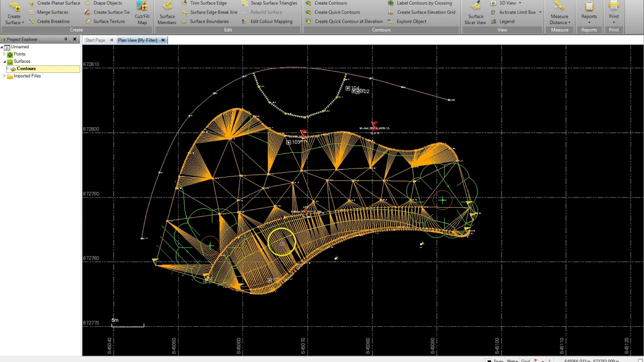Click Swap Surface Triangles
This screenshot has height=362, width=644.
[x=269, y=3]
